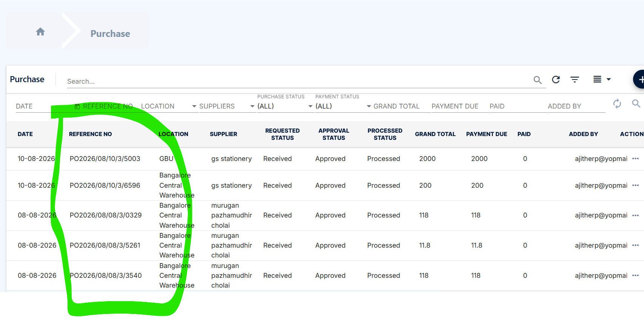Select reference PO2026/08/08/3/3540
The height and width of the screenshot is (317, 644).
pos(106,276)
